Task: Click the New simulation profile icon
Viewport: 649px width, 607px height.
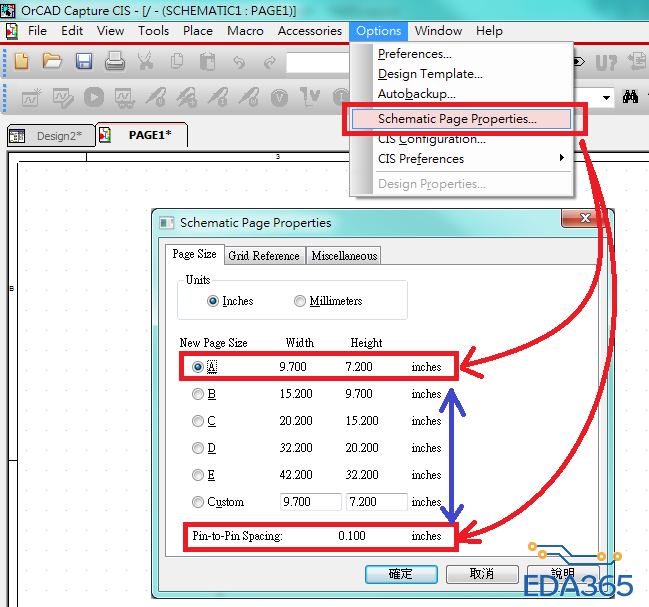Action: coord(32,97)
